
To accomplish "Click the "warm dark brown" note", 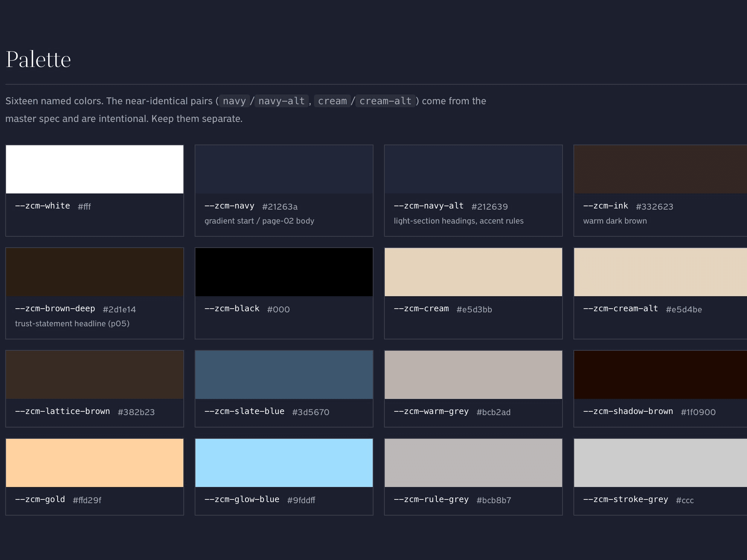I will pos(615,221).
